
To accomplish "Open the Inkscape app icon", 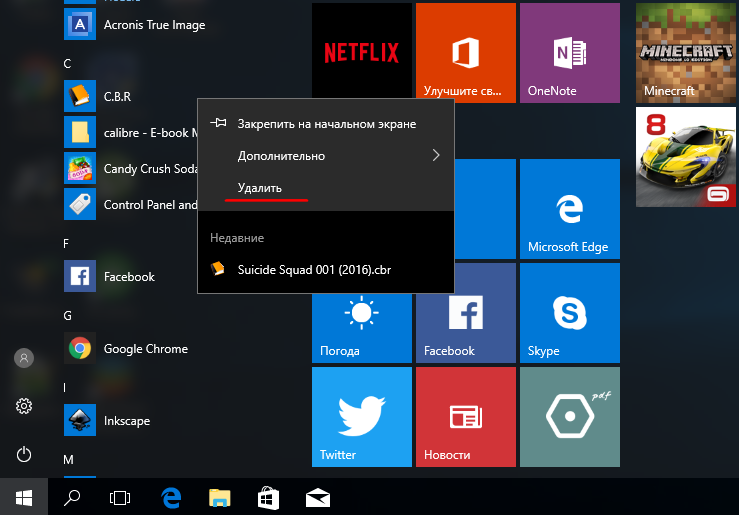I will click(80, 420).
